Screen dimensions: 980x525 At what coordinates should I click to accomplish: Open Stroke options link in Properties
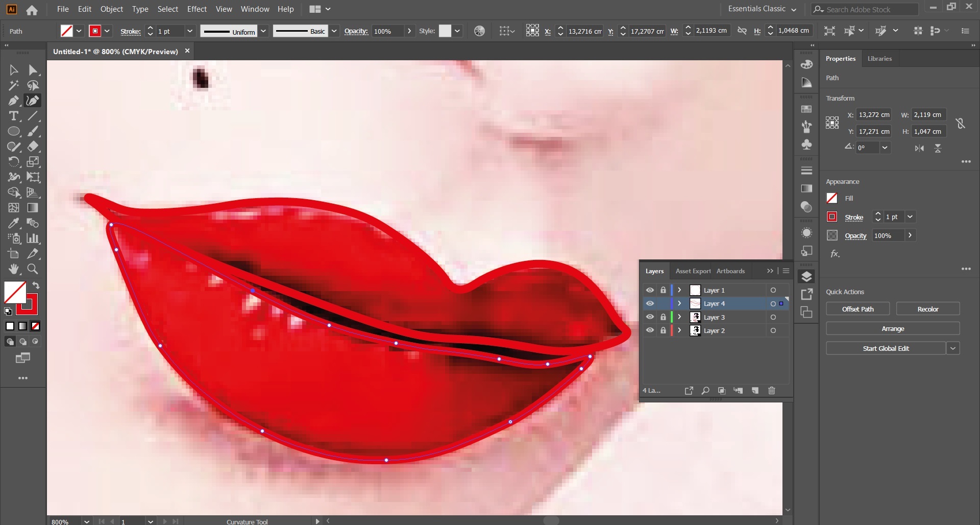(854, 217)
